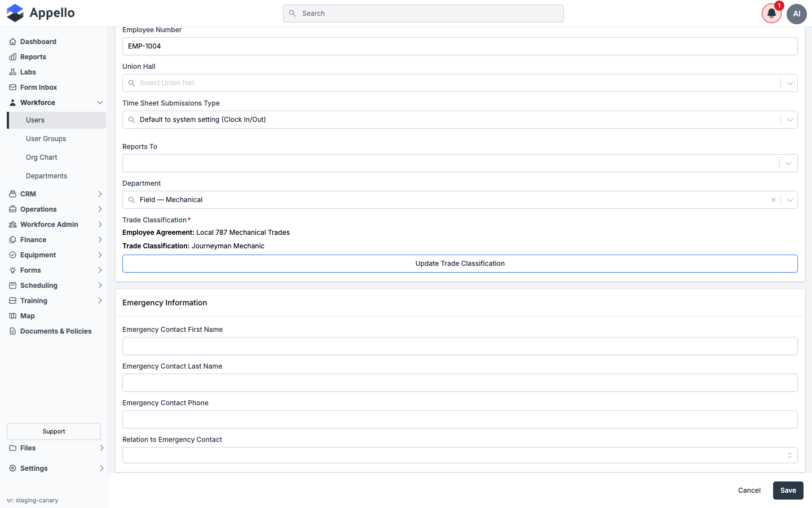
Task: Click the Reports chart icon
Action: tap(12, 57)
